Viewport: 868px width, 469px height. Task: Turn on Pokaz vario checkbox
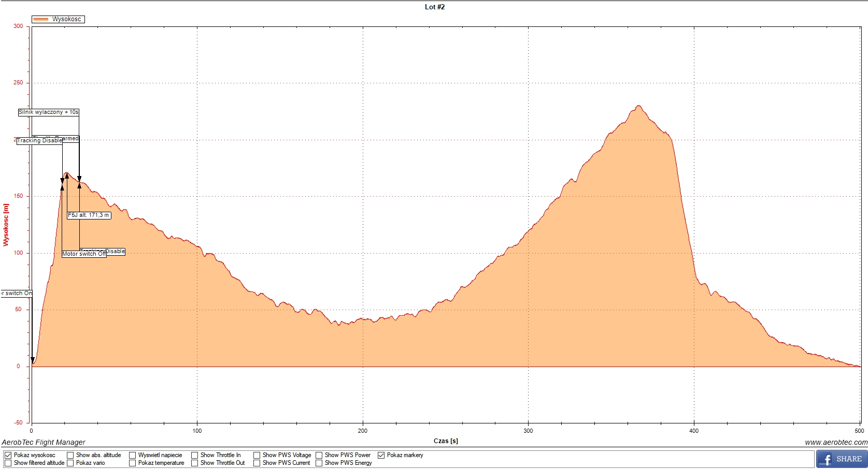(x=70, y=463)
